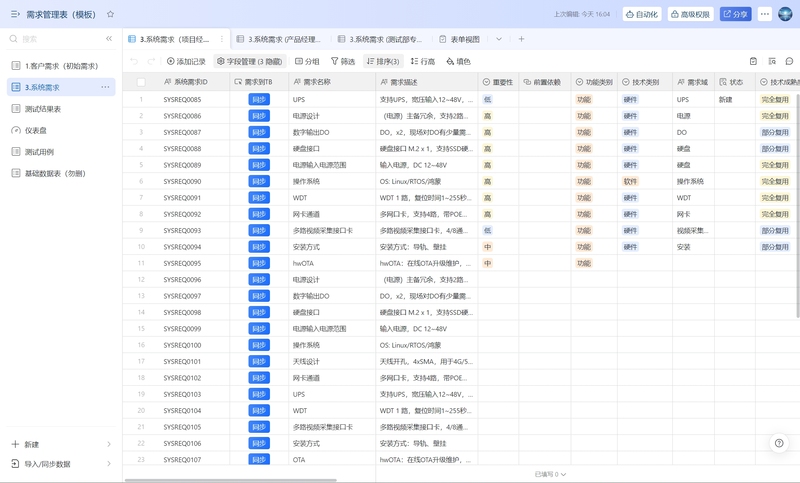Click 同步 button in the SYSREQ0095 row
Screen dimensions: 800x483
pos(259,263)
